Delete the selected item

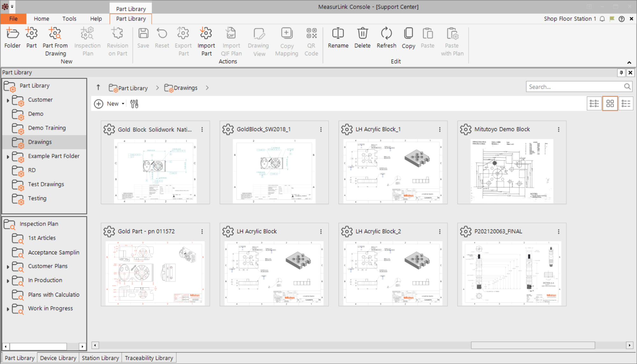coord(362,38)
